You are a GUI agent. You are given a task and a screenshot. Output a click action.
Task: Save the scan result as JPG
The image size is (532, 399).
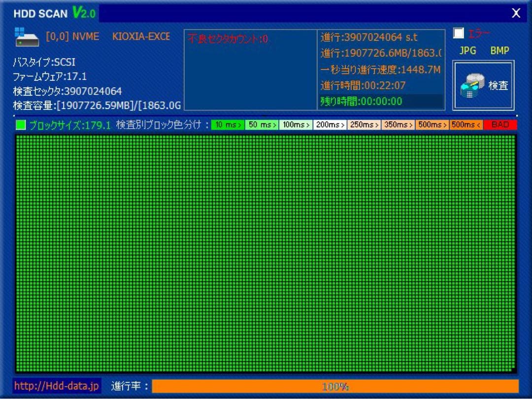tap(467, 50)
